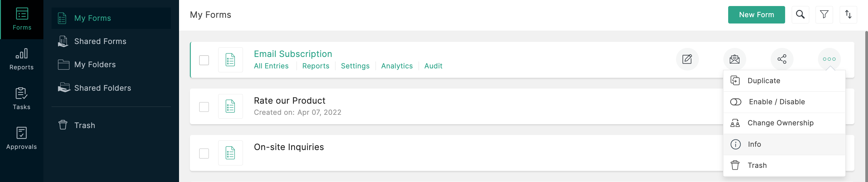Click the New Form button

click(x=756, y=15)
